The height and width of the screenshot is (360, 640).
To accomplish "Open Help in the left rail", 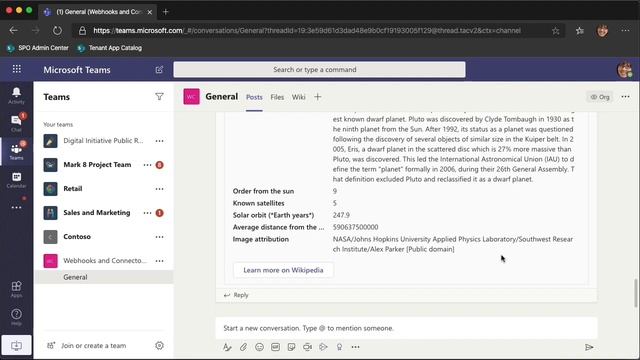I will click(16, 316).
